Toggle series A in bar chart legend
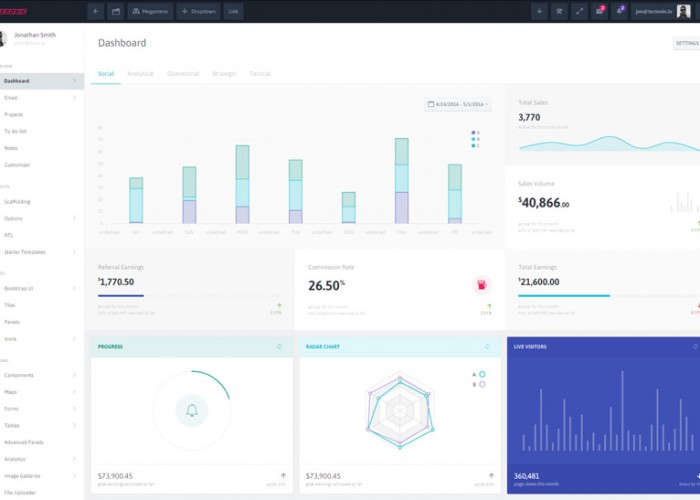Image resolution: width=700 pixels, height=500 pixels. click(x=475, y=133)
